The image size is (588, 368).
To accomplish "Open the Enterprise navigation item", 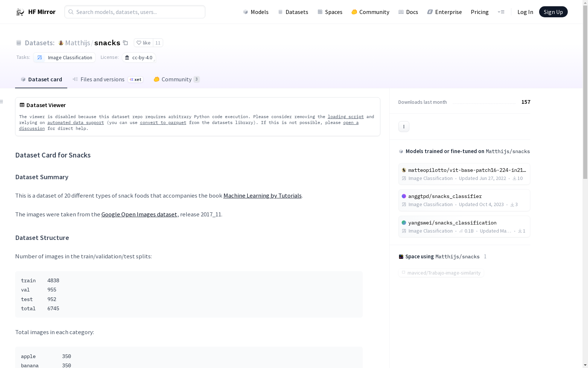I will 445,12.
